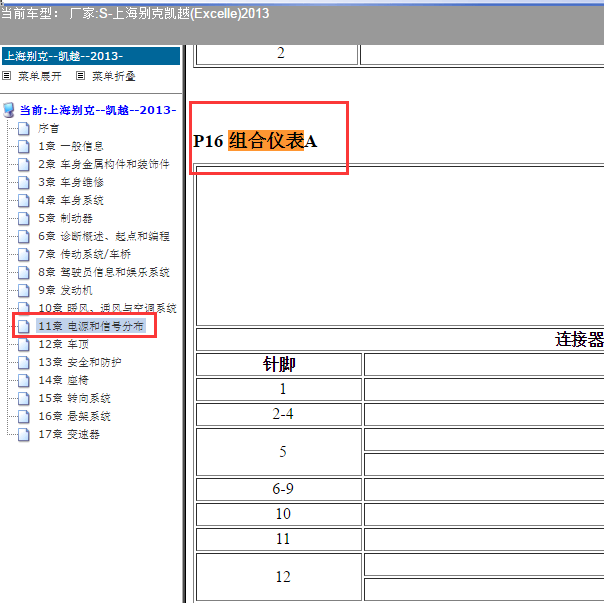This screenshot has width=604, height=603.
Task: Click the page icon next to 序言
Action: (23, 128)
